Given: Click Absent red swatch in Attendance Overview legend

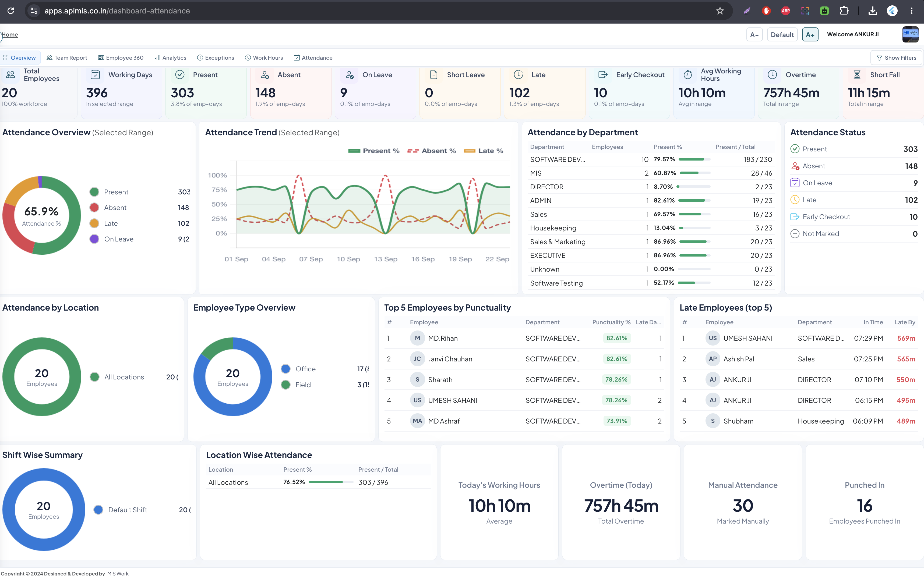Looking at the screenshot, I should point(94,208).
